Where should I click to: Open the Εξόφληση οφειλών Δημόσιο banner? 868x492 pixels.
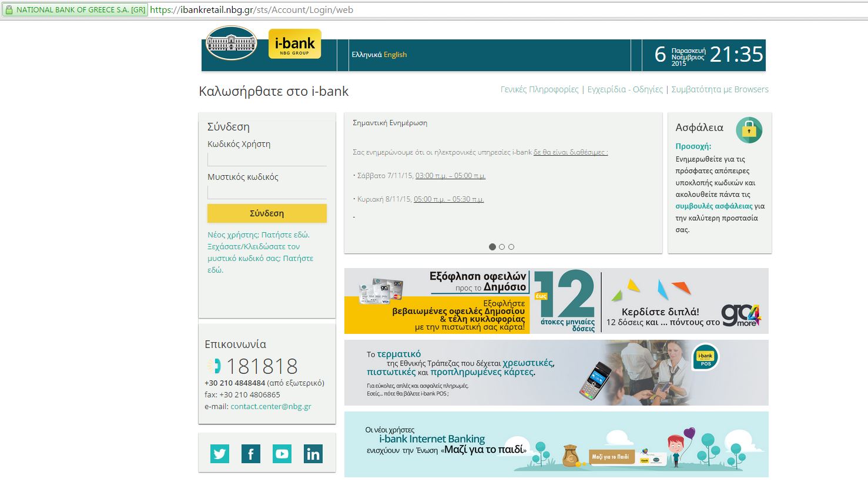tap(556, 301)
